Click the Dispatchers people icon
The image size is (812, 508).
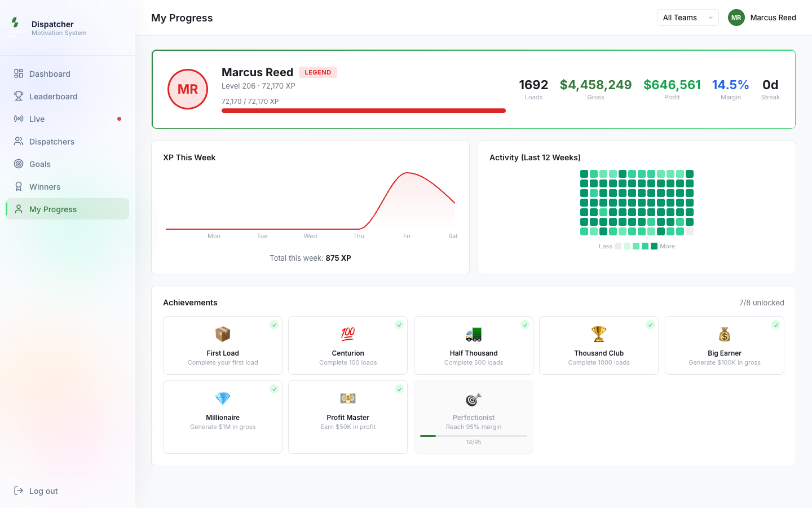pyautogui.click(x=19, y=141)
